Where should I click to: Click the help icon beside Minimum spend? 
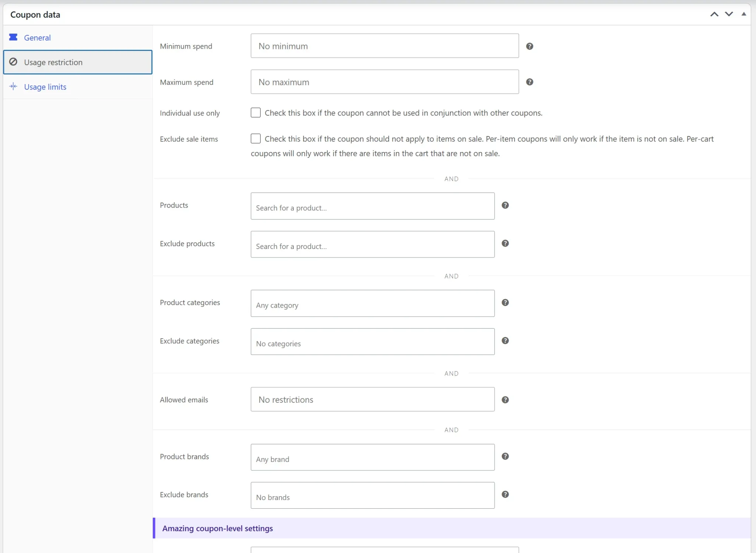click(x=529, y=46)
